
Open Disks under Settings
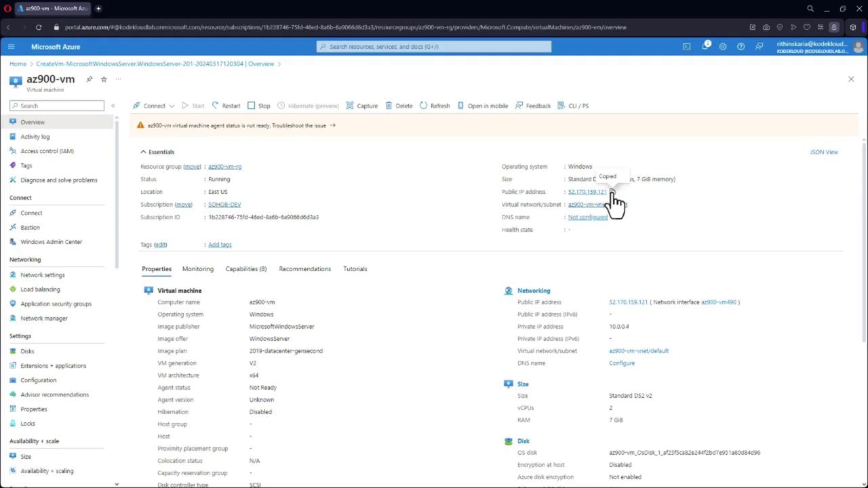[x=27, y=351]
